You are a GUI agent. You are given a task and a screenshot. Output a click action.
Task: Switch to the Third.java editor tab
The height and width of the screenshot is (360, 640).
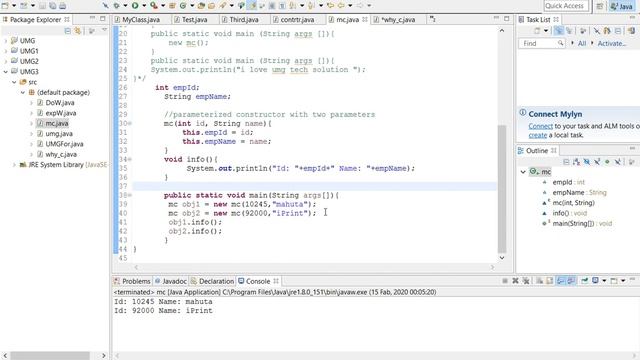[x=244, y=20]
